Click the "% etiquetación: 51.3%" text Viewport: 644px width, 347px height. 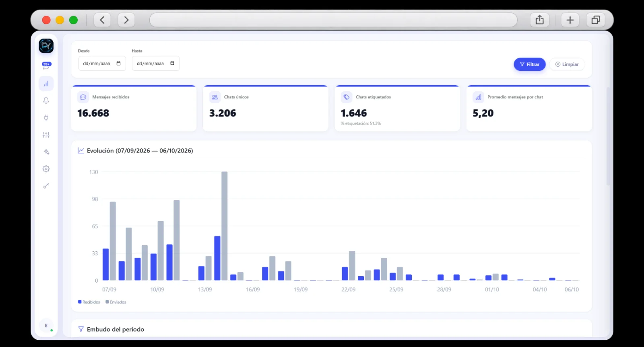(x=361, y=123)
